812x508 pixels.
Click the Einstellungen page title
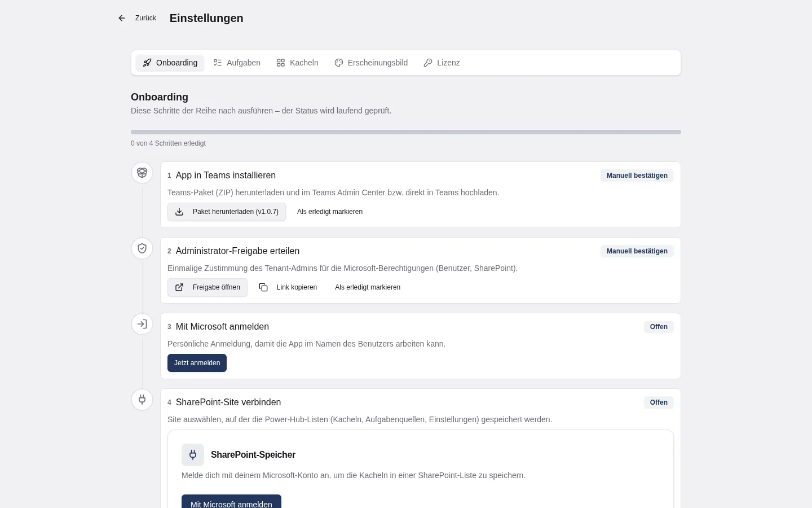click(206, 18)
